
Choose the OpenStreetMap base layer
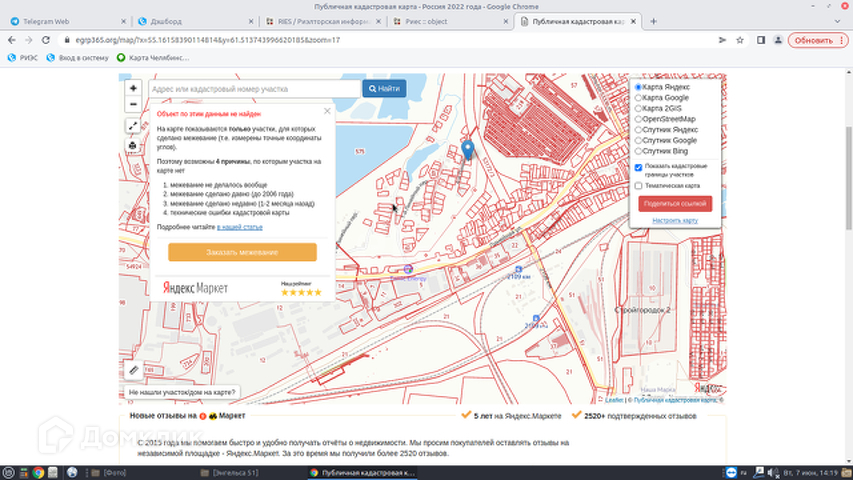point(639,119)
